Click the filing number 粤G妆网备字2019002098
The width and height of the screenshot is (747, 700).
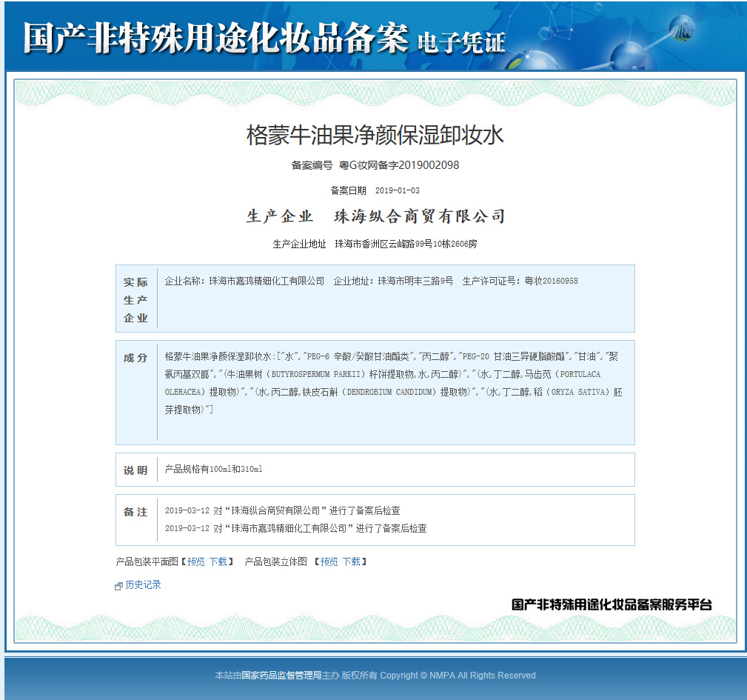click(399, 165)
